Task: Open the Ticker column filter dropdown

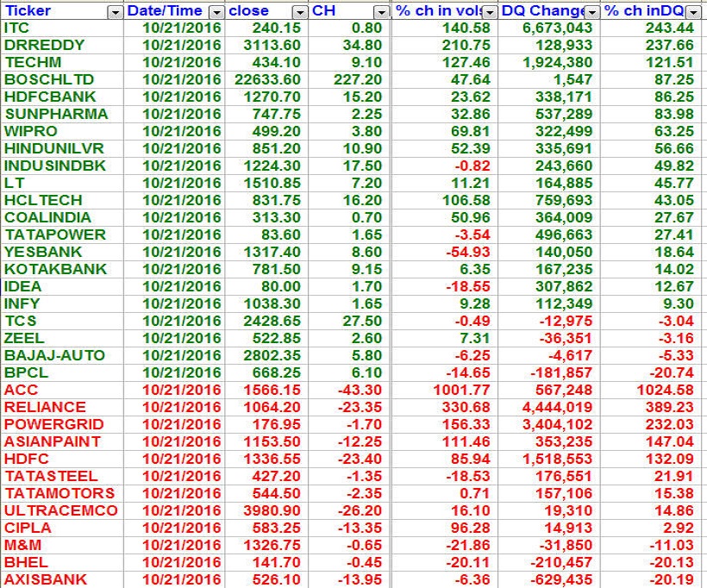Action: click(115, 12)
